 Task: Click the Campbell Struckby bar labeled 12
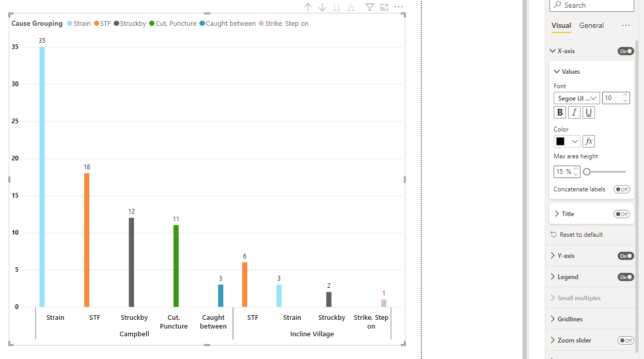coord(131,262)
